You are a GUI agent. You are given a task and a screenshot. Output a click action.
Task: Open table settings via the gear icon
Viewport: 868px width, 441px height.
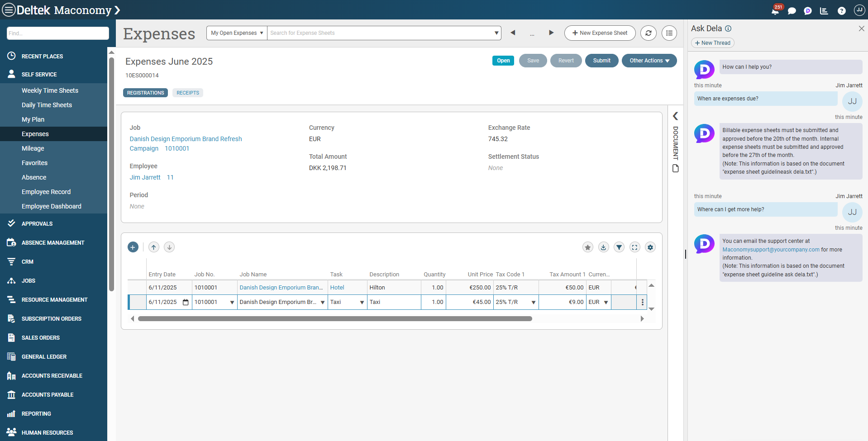click(x=650, y=247)
